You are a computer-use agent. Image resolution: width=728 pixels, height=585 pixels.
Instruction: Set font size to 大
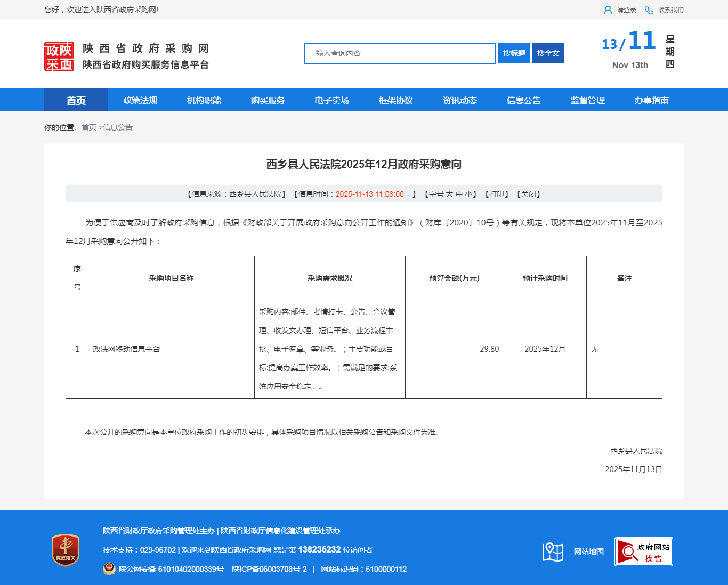449,194
